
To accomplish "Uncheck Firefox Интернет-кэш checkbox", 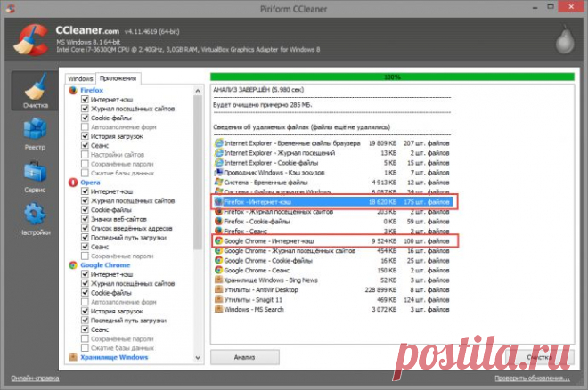I will click(86, 99).
